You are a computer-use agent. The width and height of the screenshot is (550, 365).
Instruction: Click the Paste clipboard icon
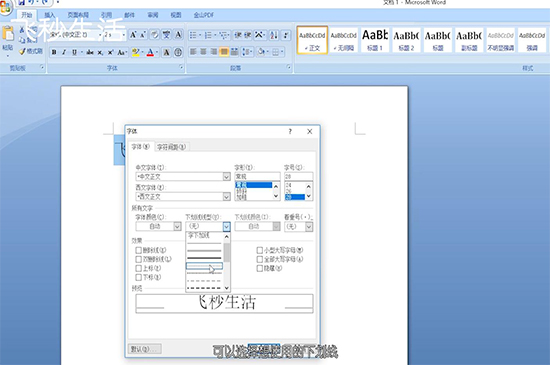[x=8, y=38]
